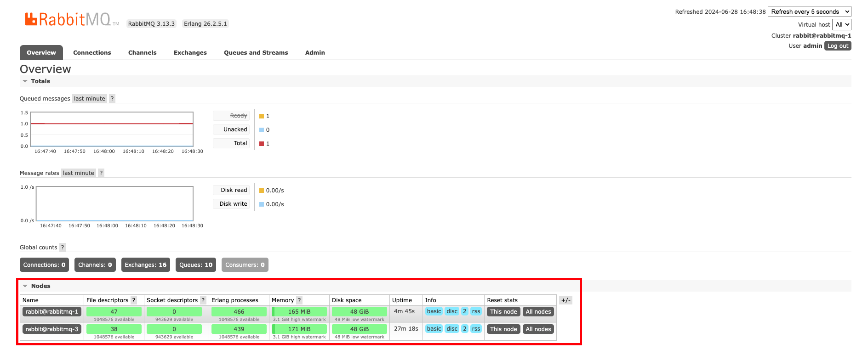This screenshot has width=868, height=349.
Task: Click the 38 file descriptors value
Action: (x=114, y=329)
